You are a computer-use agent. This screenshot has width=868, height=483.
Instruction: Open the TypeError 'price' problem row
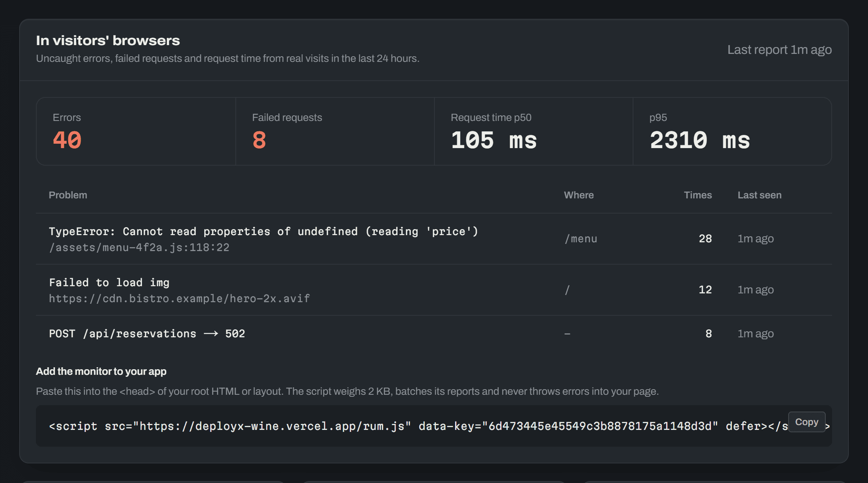[x=434, y=239]
